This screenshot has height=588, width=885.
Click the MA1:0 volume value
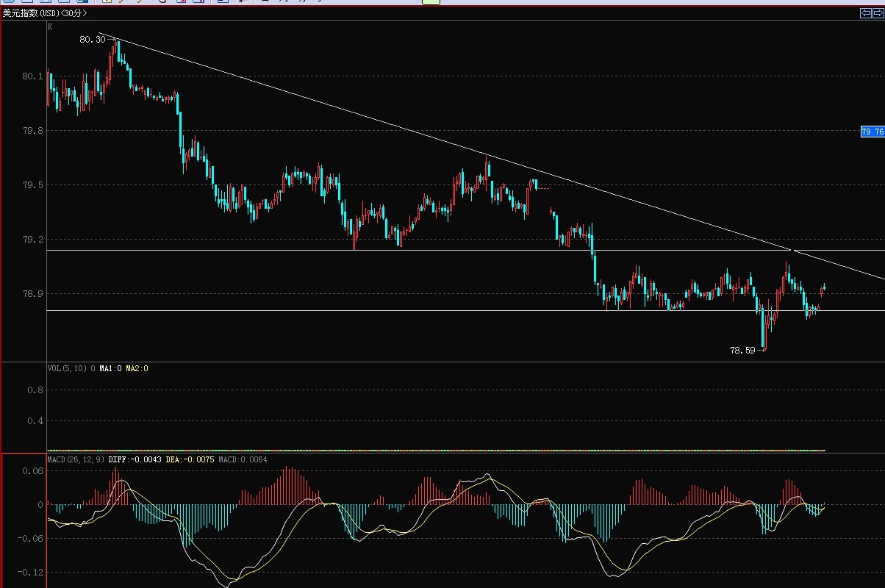111,368
